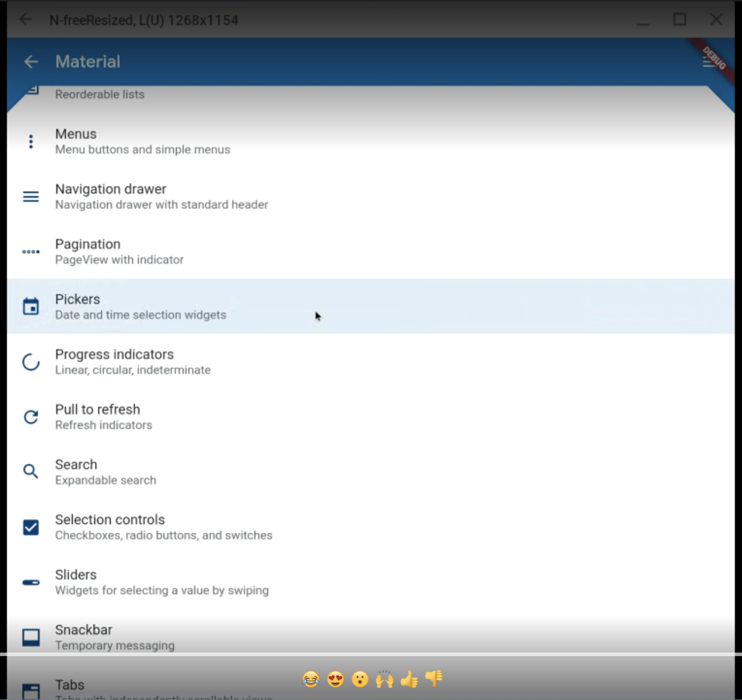
Task: Select the Menus three-dot icon
Action: click(30, 141)
